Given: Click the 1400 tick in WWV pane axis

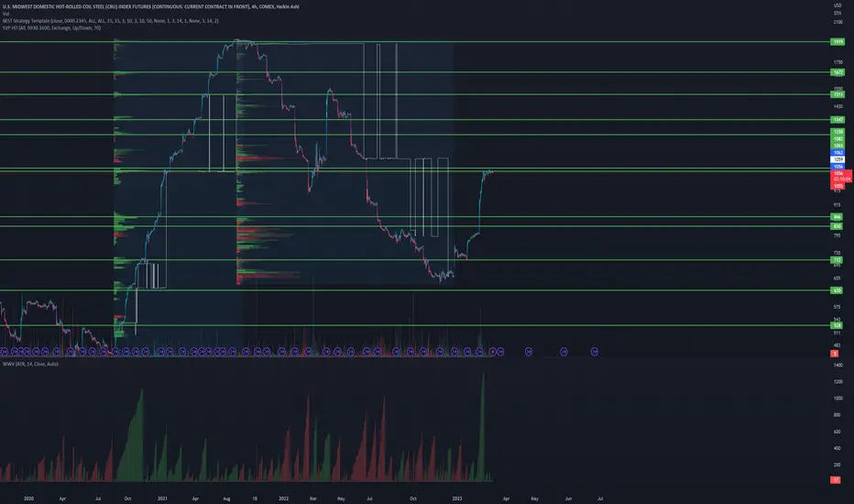Looking at the screenshot, I should coord(838,365).
